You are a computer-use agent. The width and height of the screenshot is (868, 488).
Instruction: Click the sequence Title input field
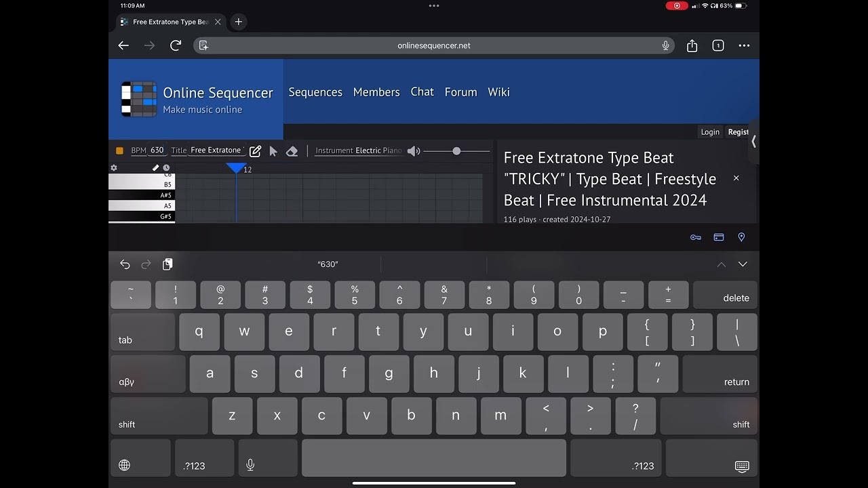pyautogui.click(x=216, y=150)
